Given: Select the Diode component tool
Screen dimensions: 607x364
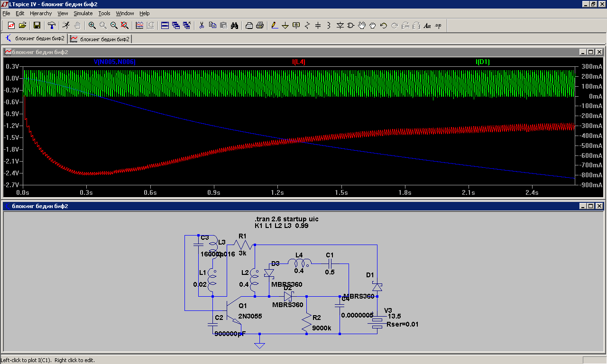Looking at the screenshot, I should (340, 26).
